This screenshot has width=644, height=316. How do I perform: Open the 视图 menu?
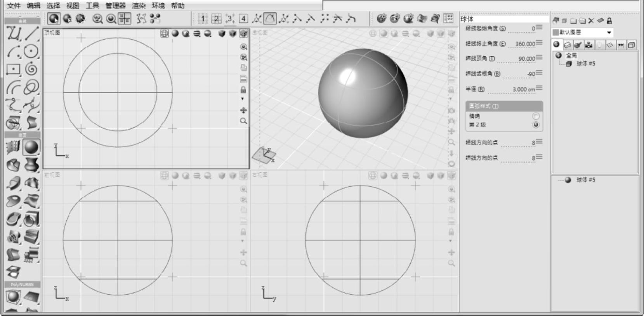point(73,5)
